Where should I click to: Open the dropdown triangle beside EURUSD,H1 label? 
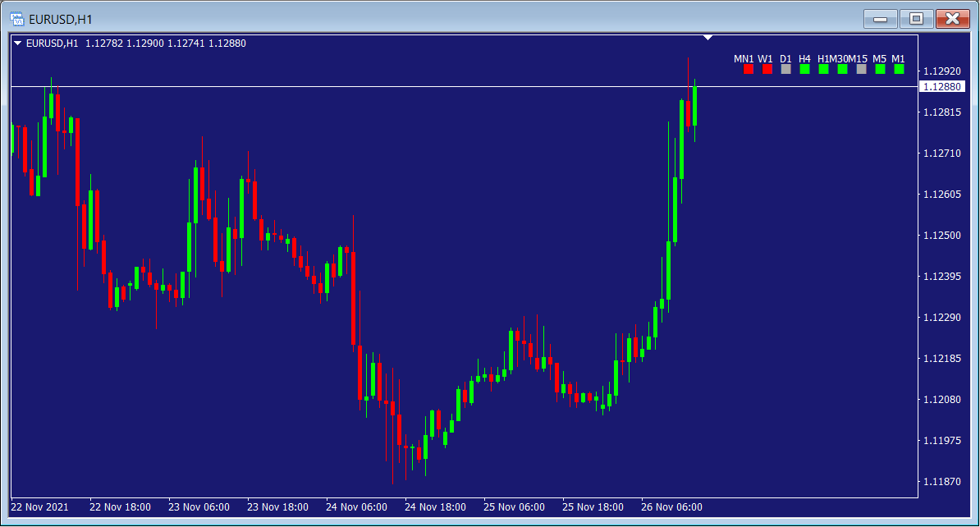point(18,44)
